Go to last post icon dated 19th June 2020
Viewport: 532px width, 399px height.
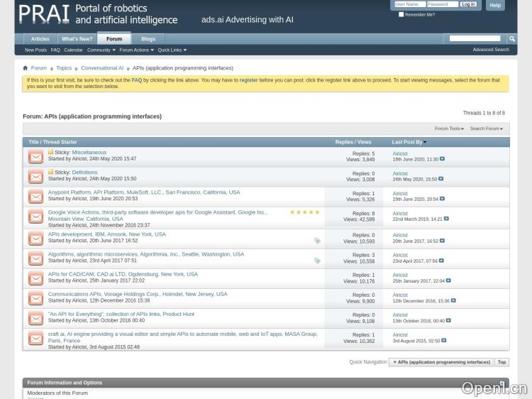(x=442, y=199)
